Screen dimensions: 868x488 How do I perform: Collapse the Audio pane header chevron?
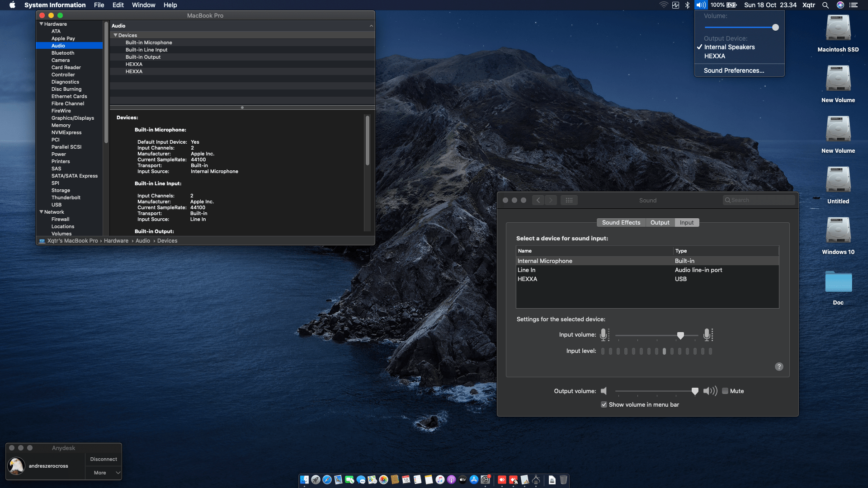pos(371,26)
